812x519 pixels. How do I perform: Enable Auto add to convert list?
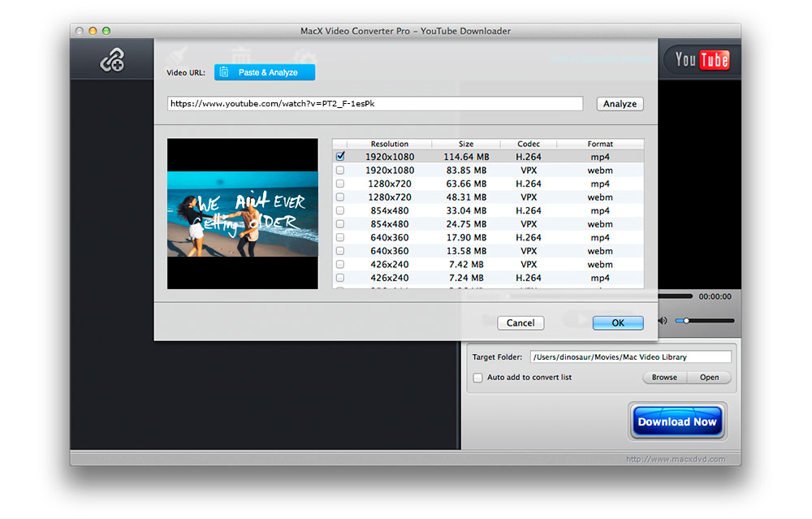477,378
